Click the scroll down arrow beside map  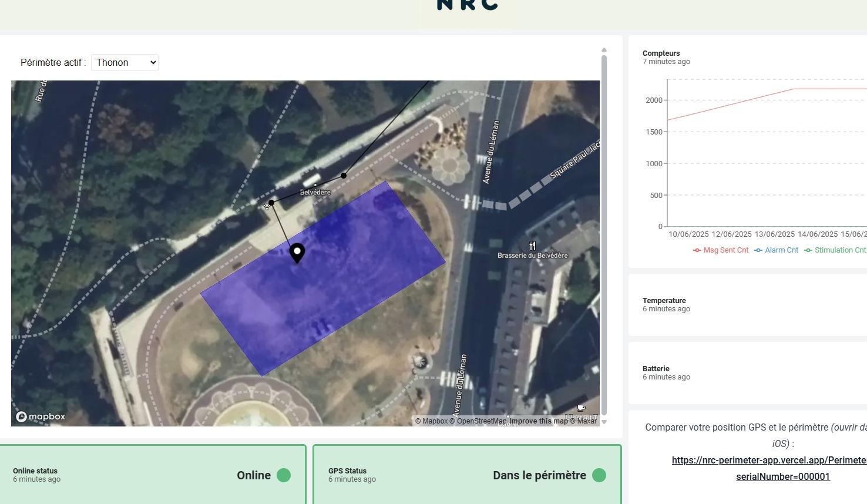click(x=604, y=422)
